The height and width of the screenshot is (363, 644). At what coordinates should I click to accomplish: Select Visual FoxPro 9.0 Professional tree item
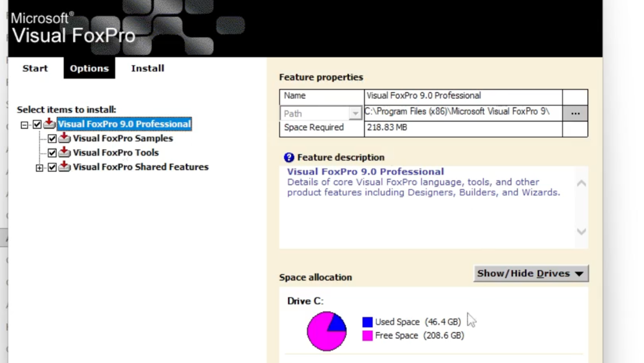coord(124,124)
